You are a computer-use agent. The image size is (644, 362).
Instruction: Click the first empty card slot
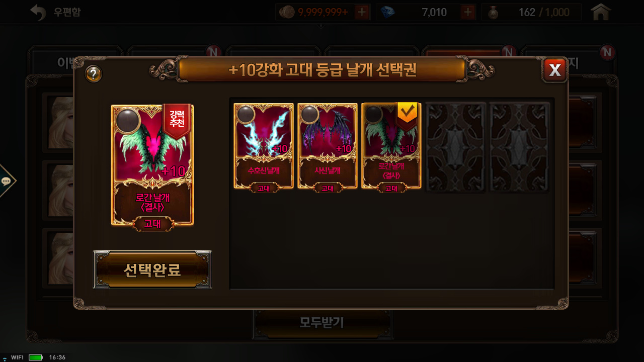(456, 147)
